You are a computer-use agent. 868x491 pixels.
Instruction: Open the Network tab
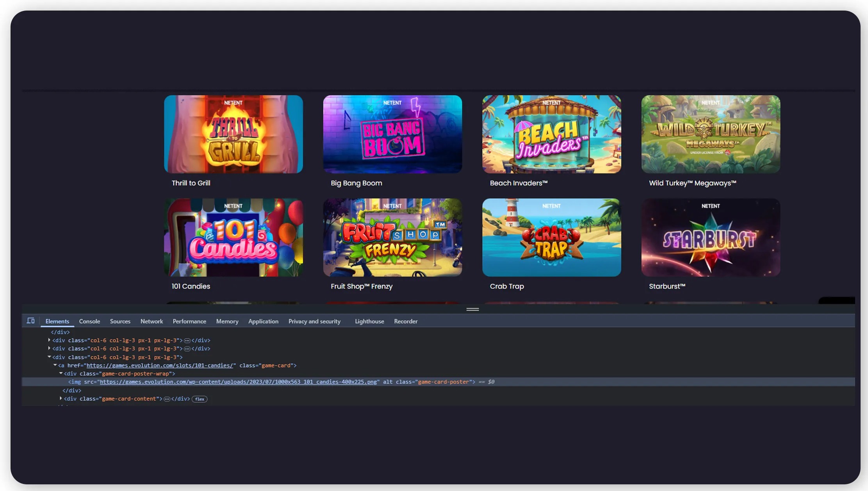pyautogui.click(x=151, y=321)
